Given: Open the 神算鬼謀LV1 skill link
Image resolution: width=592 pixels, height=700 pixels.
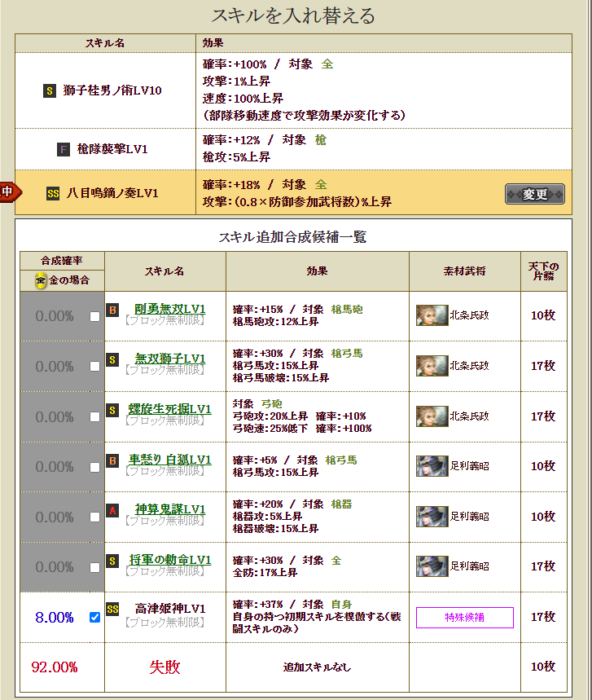Looking at the screenshot, I should pos(169,509).
